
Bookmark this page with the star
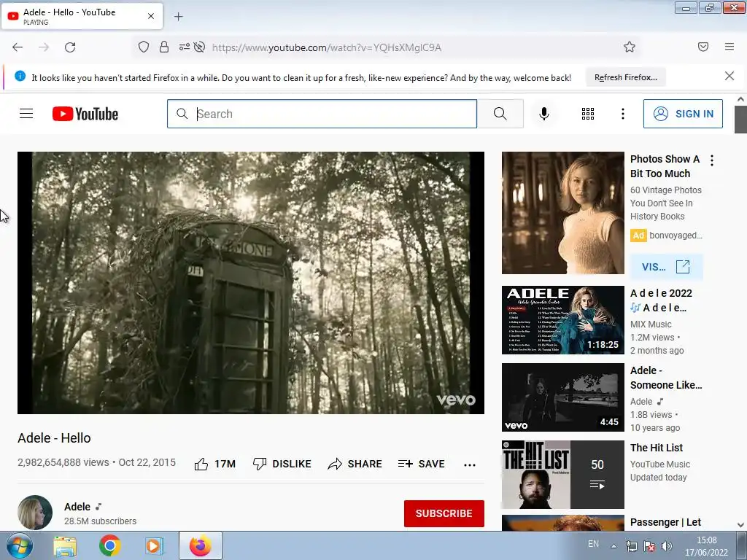[x=630, y=47]
